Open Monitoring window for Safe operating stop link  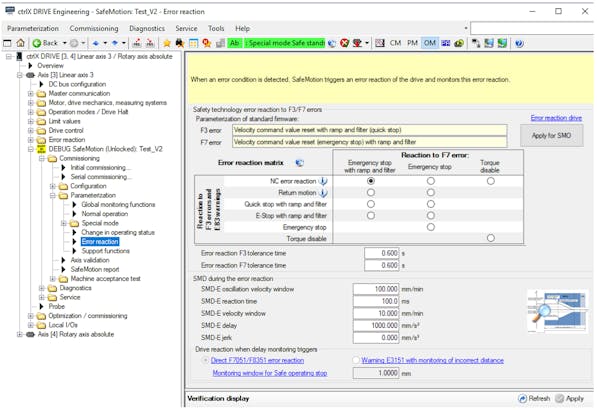click(x=270, y=373)
